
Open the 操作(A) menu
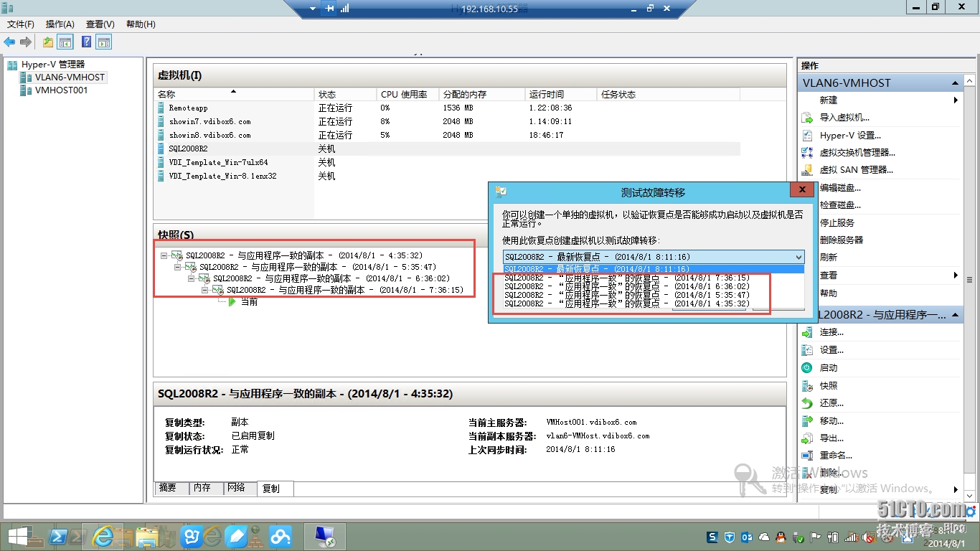point(60,24)
